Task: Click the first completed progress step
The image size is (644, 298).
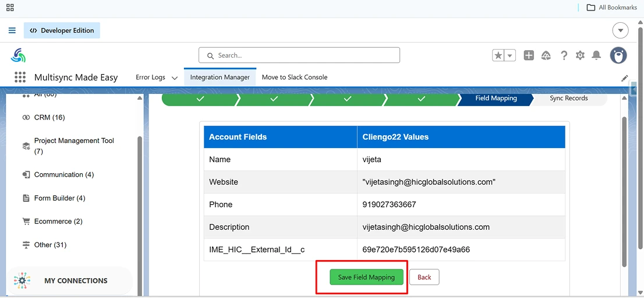Action: click(200, 99)
